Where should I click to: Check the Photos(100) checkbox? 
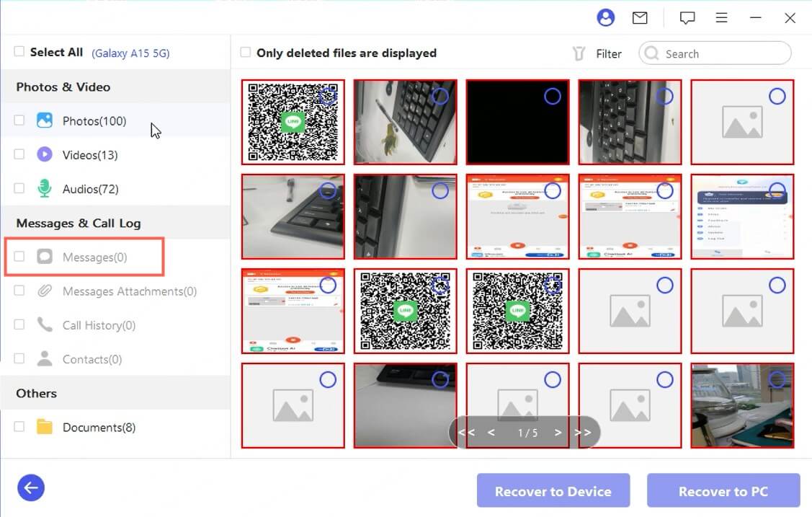click(19, 120)
